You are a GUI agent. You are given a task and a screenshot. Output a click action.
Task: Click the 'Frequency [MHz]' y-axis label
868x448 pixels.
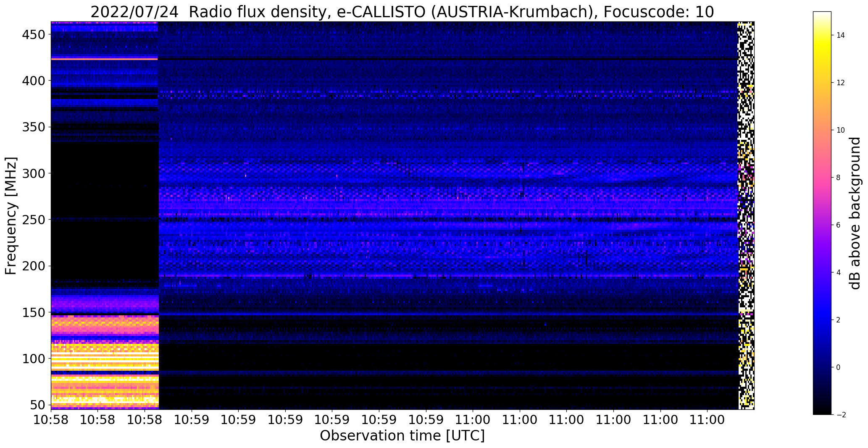[11, 216]
